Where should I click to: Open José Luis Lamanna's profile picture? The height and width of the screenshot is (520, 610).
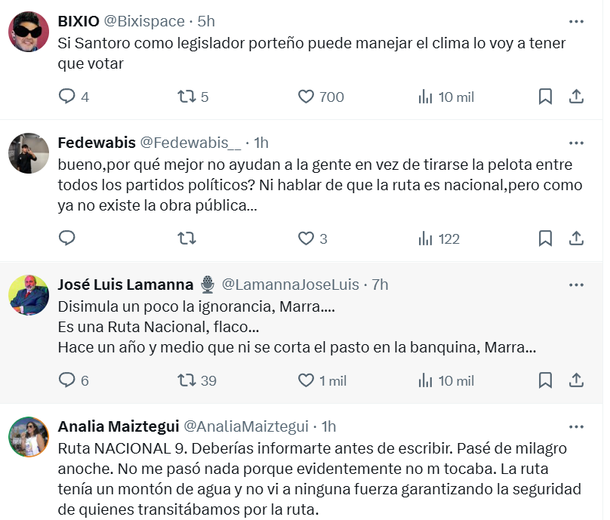point(29,295)
